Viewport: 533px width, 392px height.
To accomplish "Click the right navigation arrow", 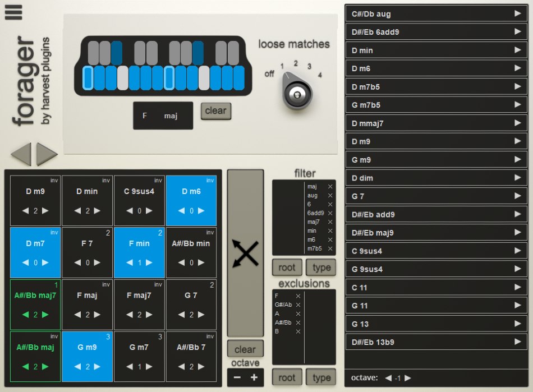I will tap(47, 154).
